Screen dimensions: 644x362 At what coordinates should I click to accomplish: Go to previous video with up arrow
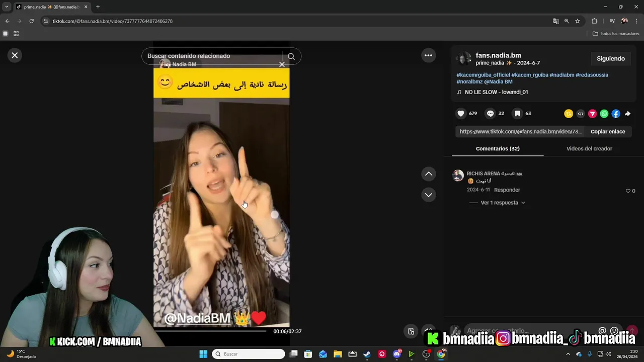tap(428, 174)
